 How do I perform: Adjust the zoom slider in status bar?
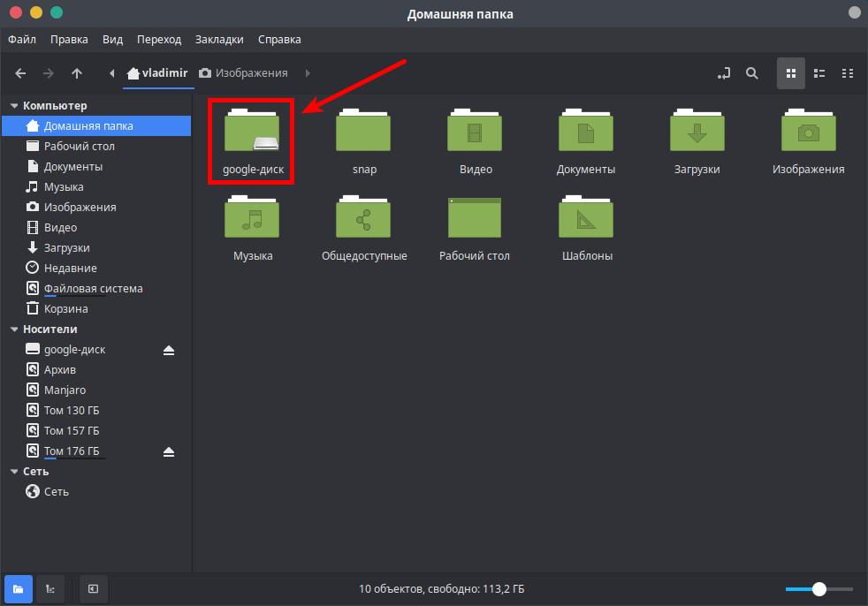819,588
